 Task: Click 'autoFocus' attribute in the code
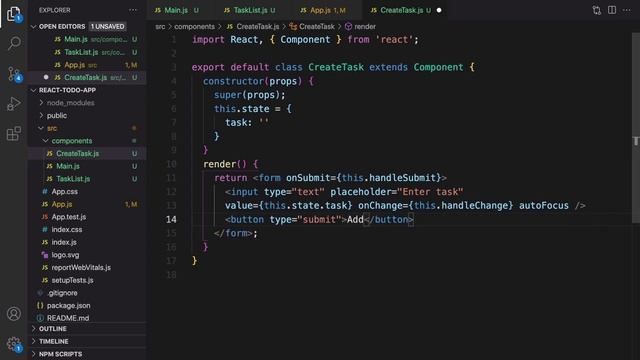click(544, 206)
